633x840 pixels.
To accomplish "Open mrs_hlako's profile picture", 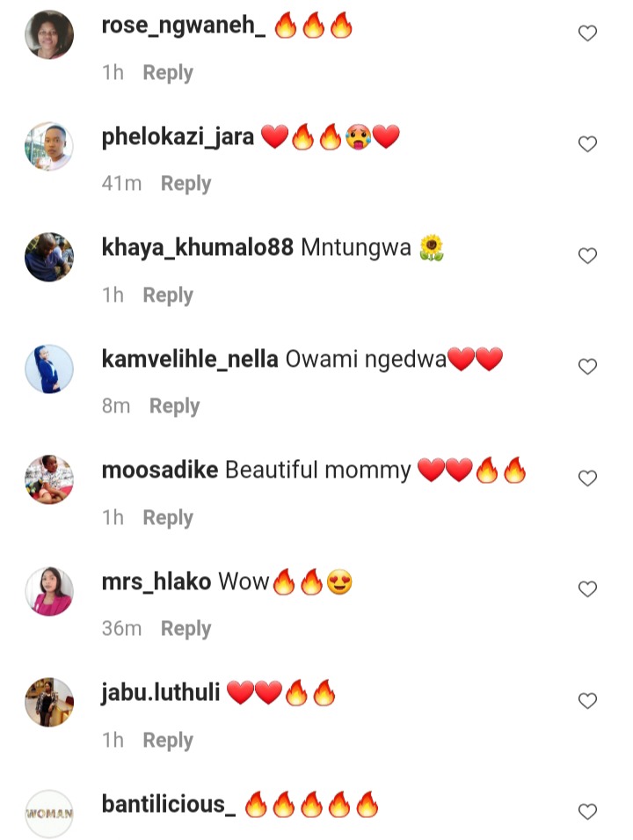I will (x=49, y=591).
